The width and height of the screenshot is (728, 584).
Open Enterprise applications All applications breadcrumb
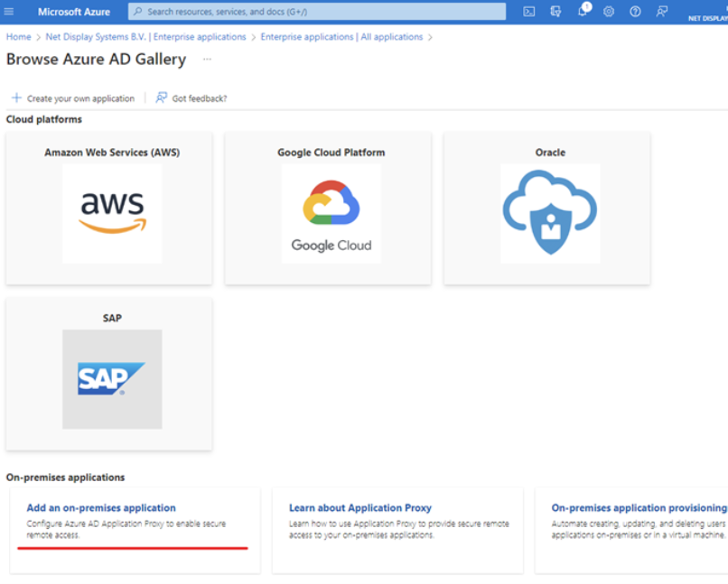[x=341, y=37]
